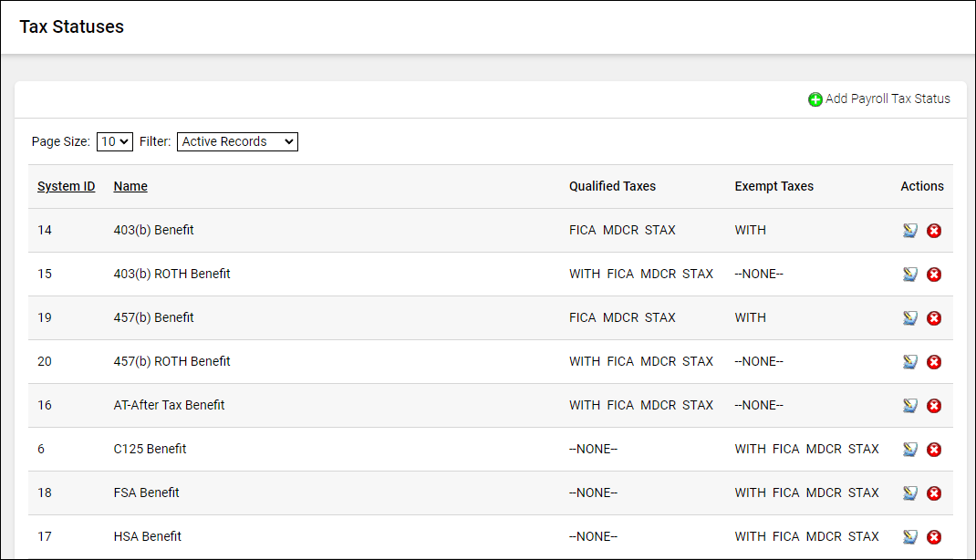976x560 pixels.
Task: Select the C125 Benefit name cell
Action: coord(150,449)
